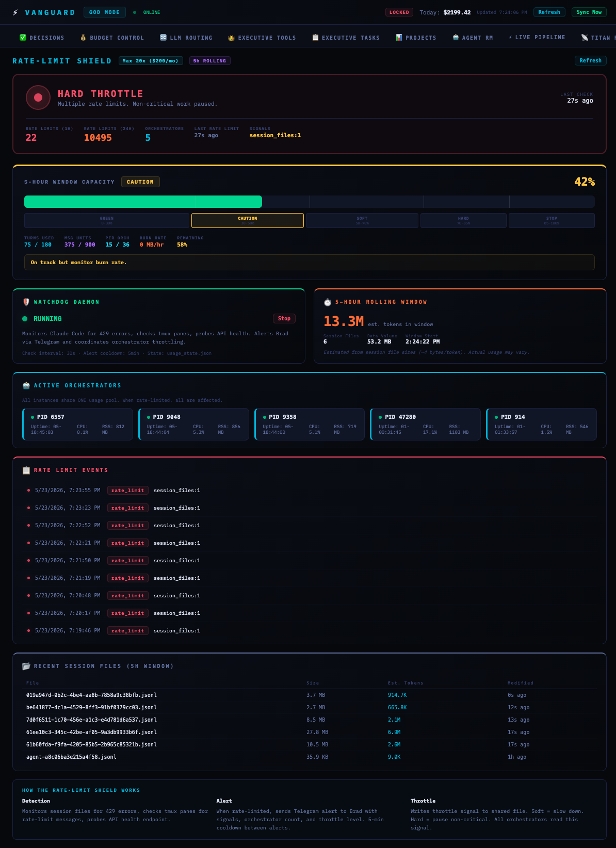Click rate_limit tag on 7:21:50 PM event
616x848 pixels.
point(128,561)
